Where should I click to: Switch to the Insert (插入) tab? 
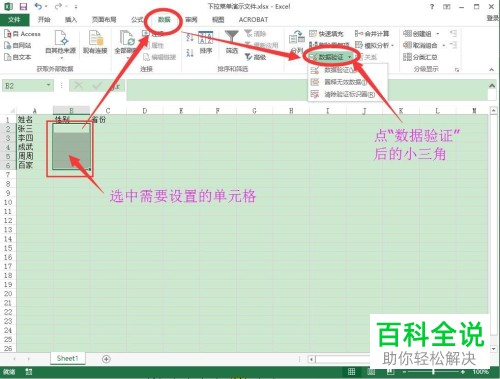[x=71, y=20]
